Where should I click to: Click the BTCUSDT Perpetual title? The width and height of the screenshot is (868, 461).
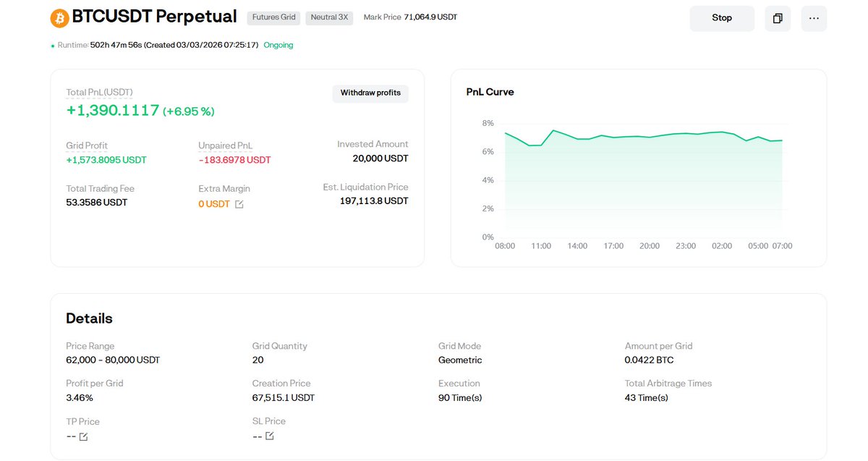click(155, 17)
